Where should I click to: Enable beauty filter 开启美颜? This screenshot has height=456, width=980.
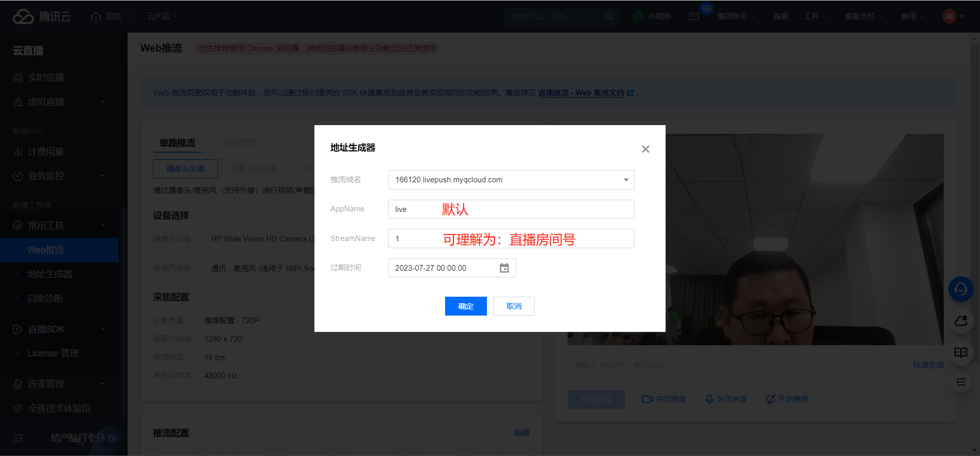coord(787,399)
